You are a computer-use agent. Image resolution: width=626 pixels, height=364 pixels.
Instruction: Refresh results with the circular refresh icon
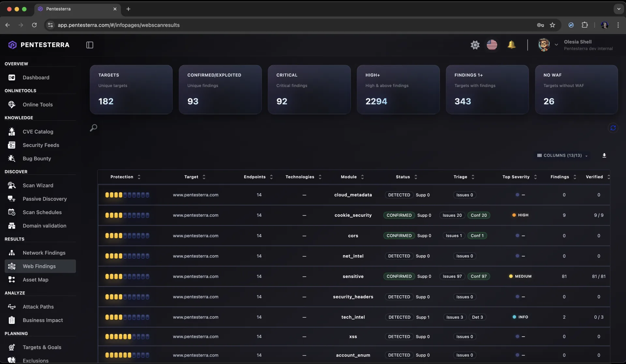tap(613, 128)
